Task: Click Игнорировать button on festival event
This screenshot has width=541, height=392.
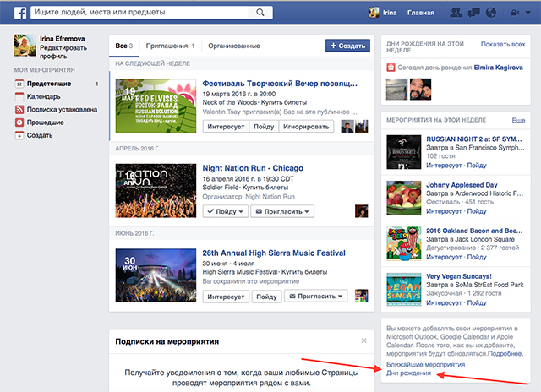Action: pos(307,127)
